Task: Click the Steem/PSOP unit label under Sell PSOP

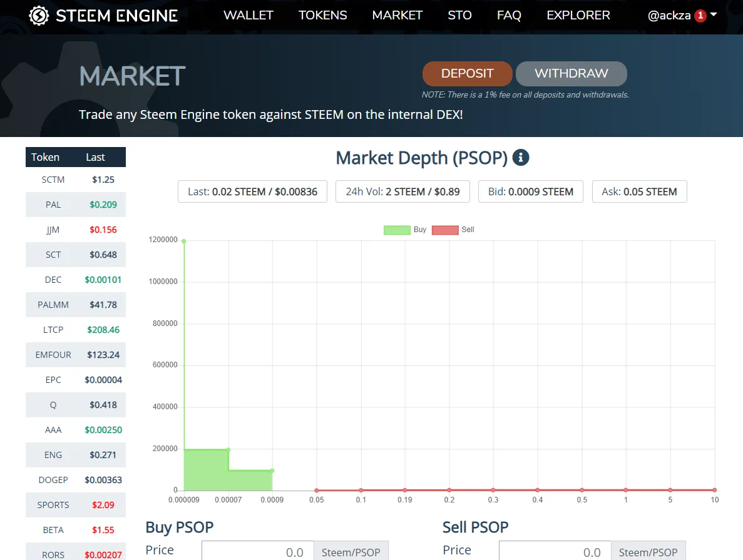Action: click(x=648, y=552)
